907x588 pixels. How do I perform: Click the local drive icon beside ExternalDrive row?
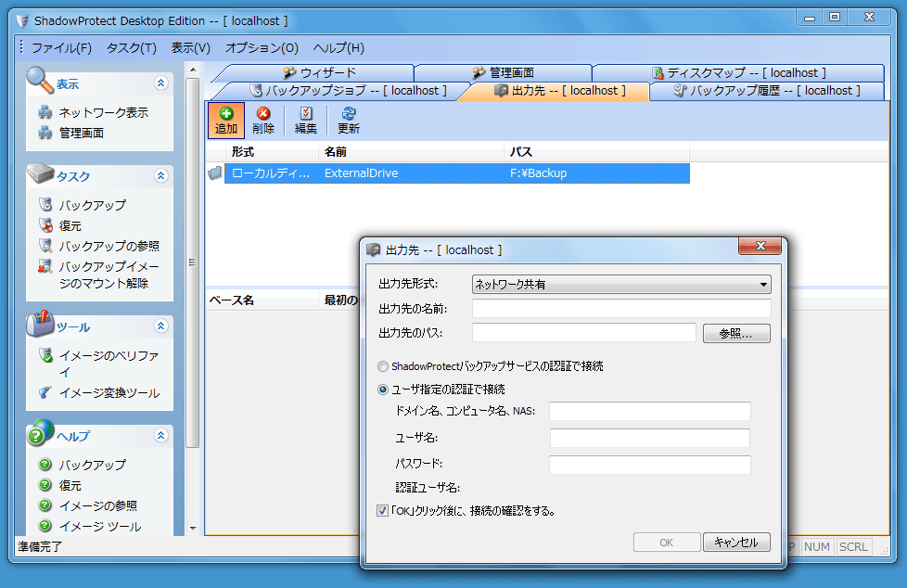click(214, 173)
